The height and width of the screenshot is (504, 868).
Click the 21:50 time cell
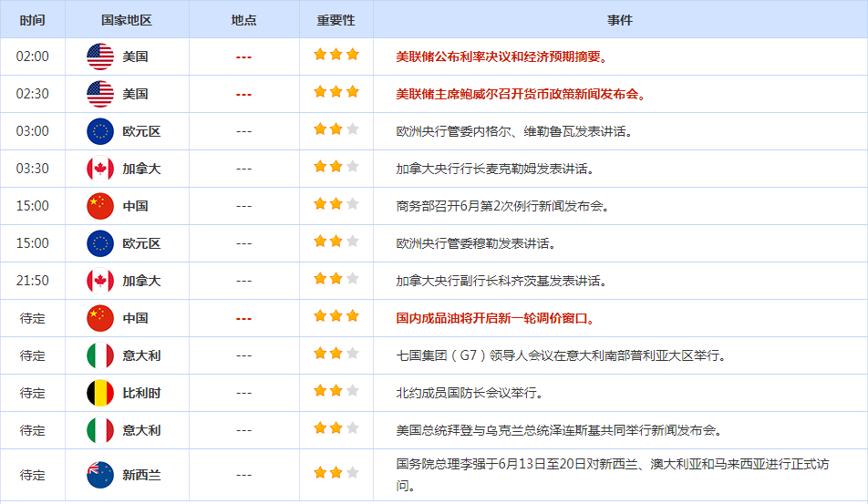click(32, 281)
